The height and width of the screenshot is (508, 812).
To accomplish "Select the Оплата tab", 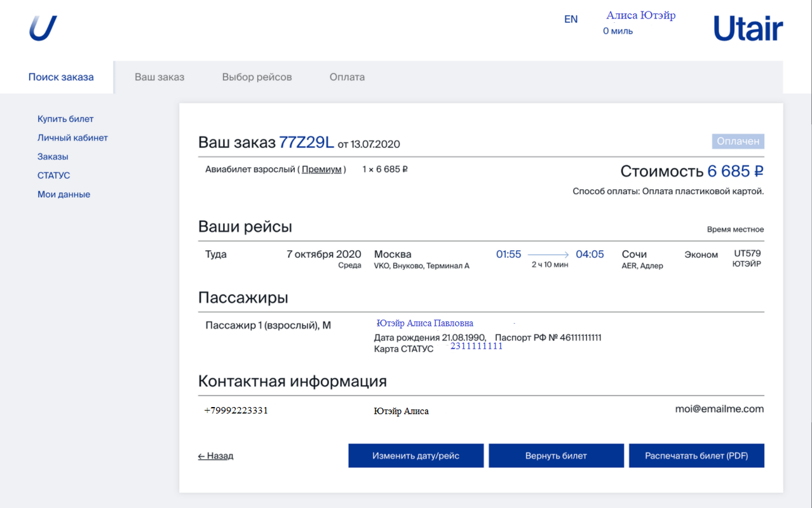I will (347, 77).
